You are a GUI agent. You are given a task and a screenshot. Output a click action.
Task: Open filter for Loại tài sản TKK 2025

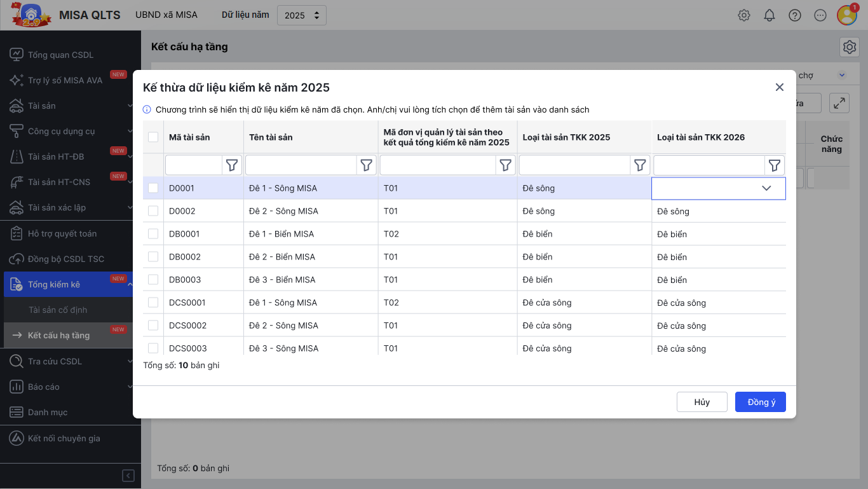tap(640, 165)
